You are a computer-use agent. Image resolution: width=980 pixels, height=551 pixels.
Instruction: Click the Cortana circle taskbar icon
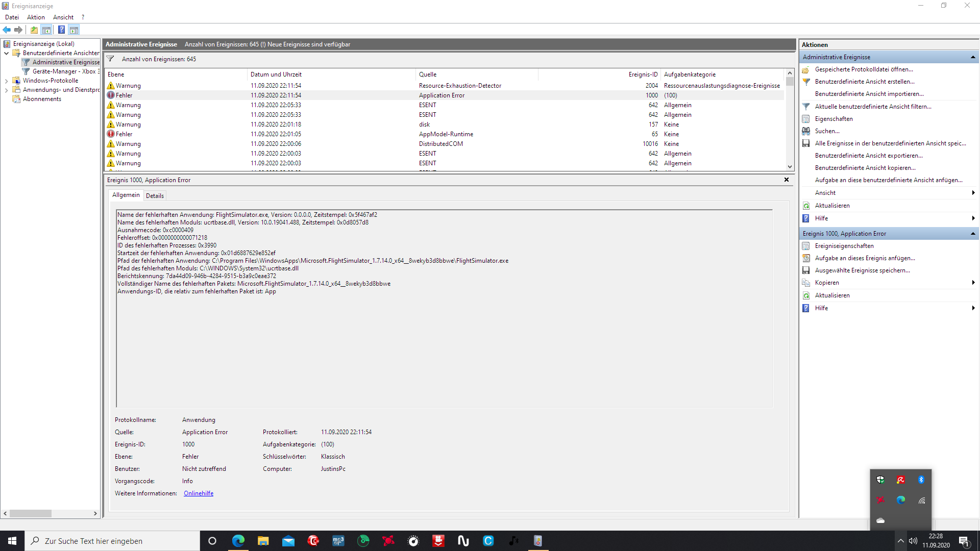coord(213,541)
